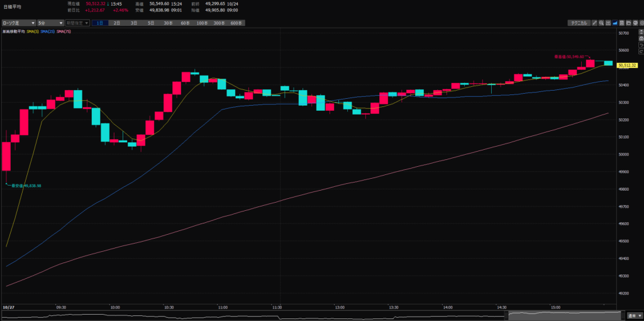Toggle the blue area chart icon

pos(616,23)
